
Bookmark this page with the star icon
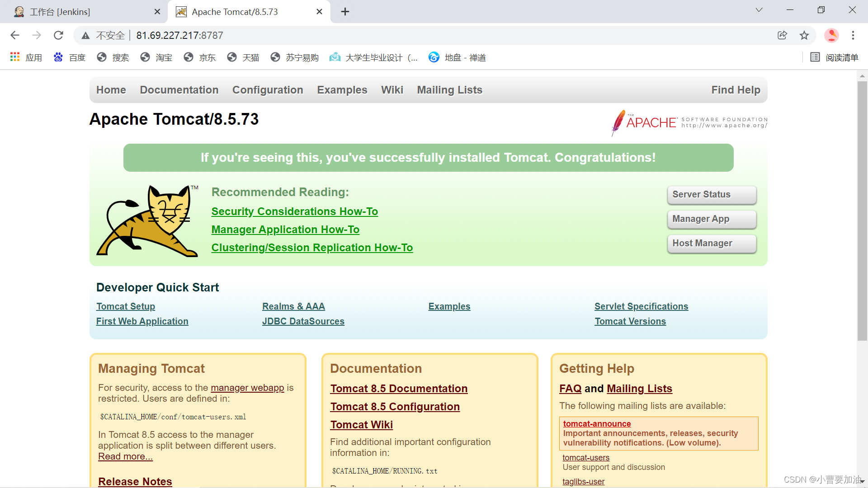pyautogui.click(x=804, y=35)
